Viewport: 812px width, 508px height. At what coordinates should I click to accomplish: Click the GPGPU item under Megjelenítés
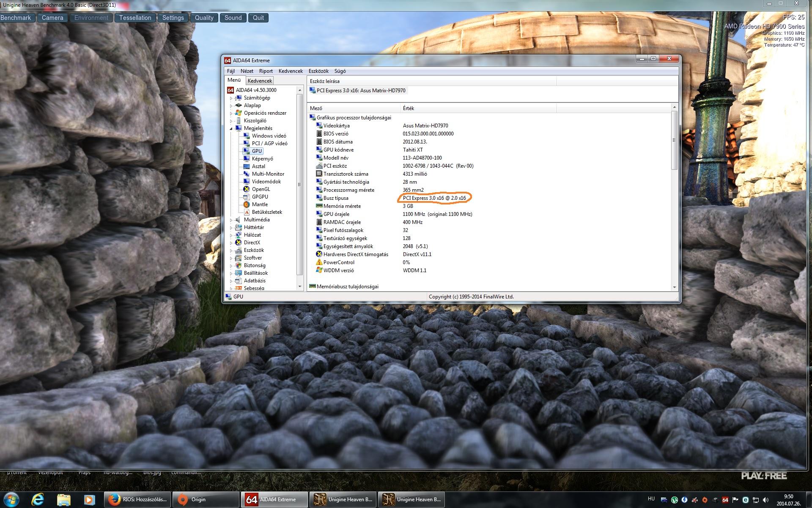[x=260, y=197]
